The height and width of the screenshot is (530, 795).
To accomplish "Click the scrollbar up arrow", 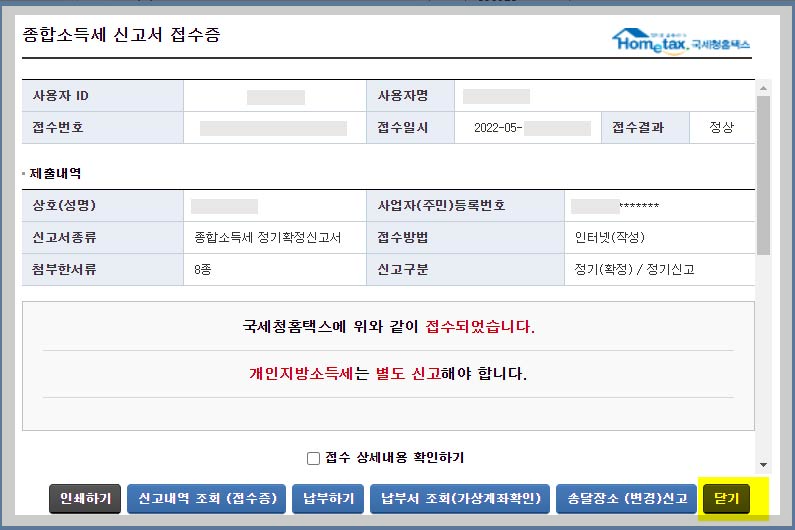I will pos(763,88).
